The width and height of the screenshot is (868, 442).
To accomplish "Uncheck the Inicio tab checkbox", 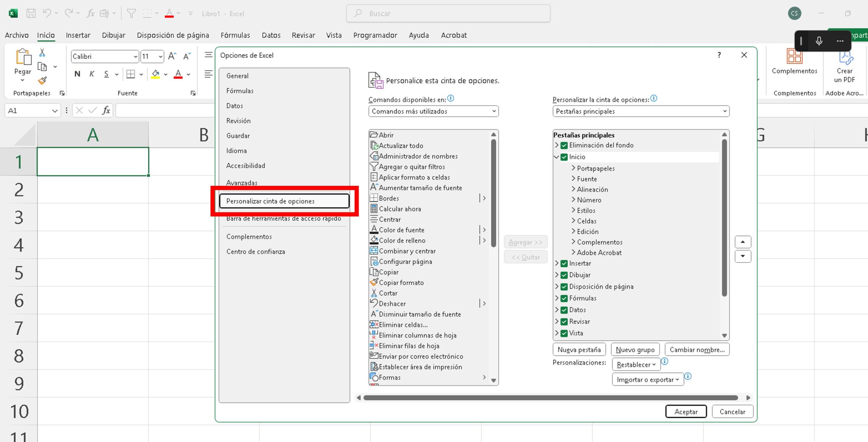I will tap(564, 157).
